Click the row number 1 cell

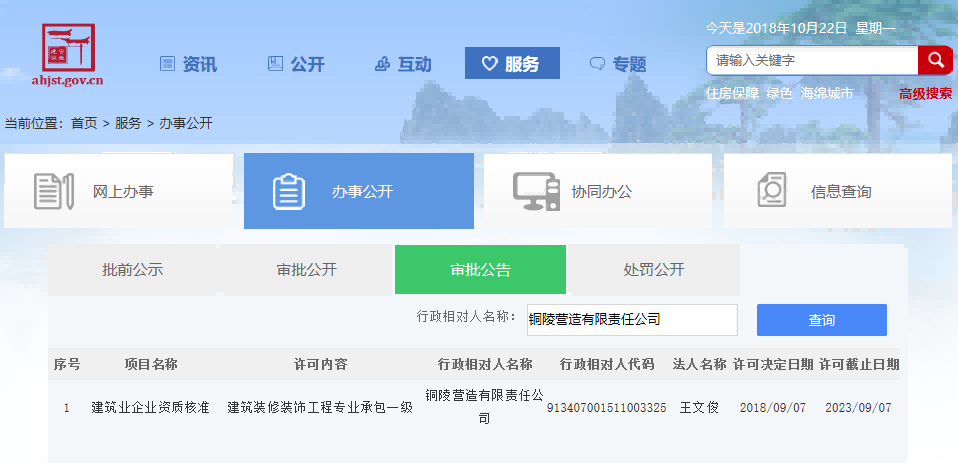click(67, 408)
